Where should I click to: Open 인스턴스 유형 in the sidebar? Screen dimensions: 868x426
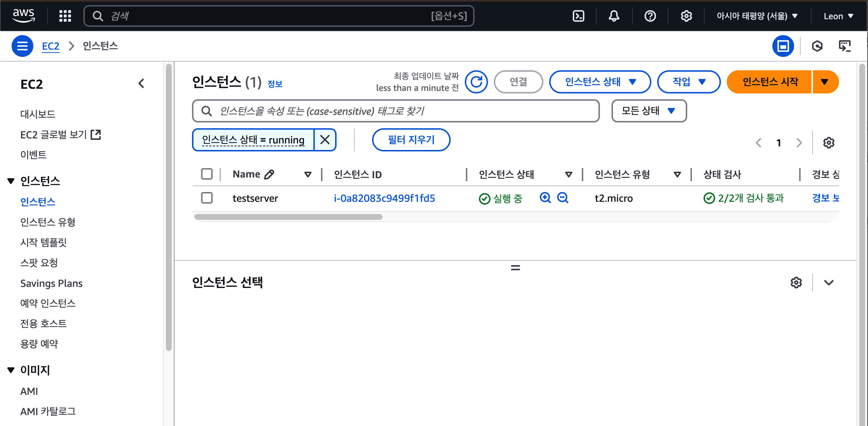click(x=48, y=222)
